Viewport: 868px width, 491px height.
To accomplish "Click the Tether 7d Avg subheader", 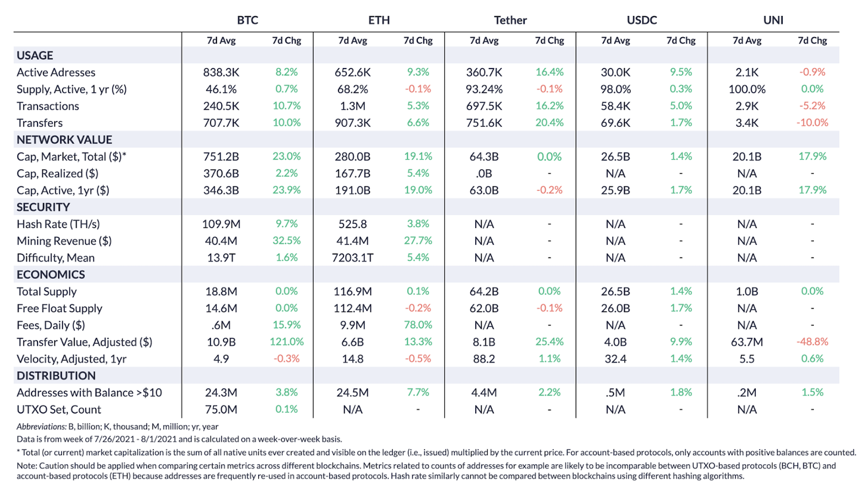I will coord(483,41).
